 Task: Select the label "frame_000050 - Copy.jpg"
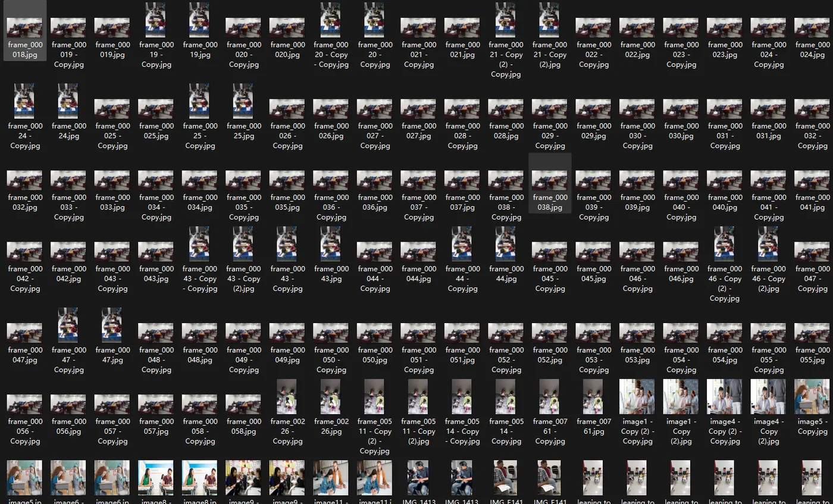pyautogui.click(x=331, y=360)
